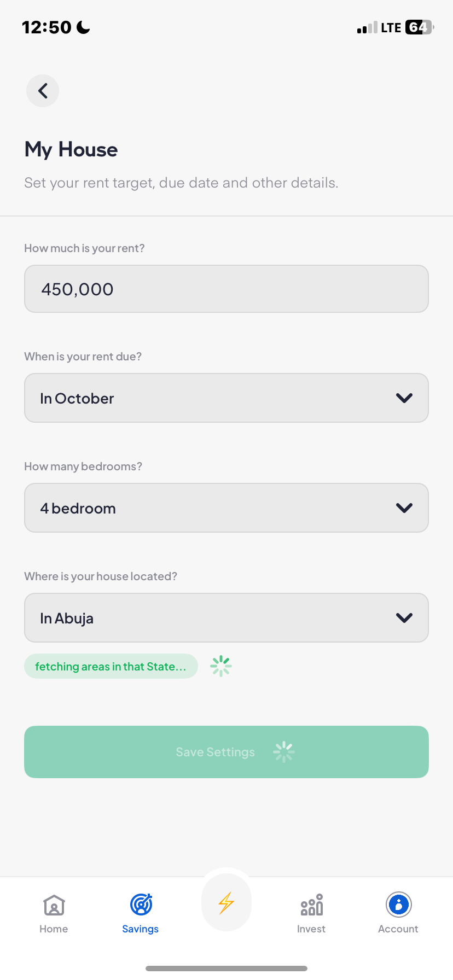This screenshot has width=453, height=980.
Task: Tap the Savings target icon
Action: point(141,905)
